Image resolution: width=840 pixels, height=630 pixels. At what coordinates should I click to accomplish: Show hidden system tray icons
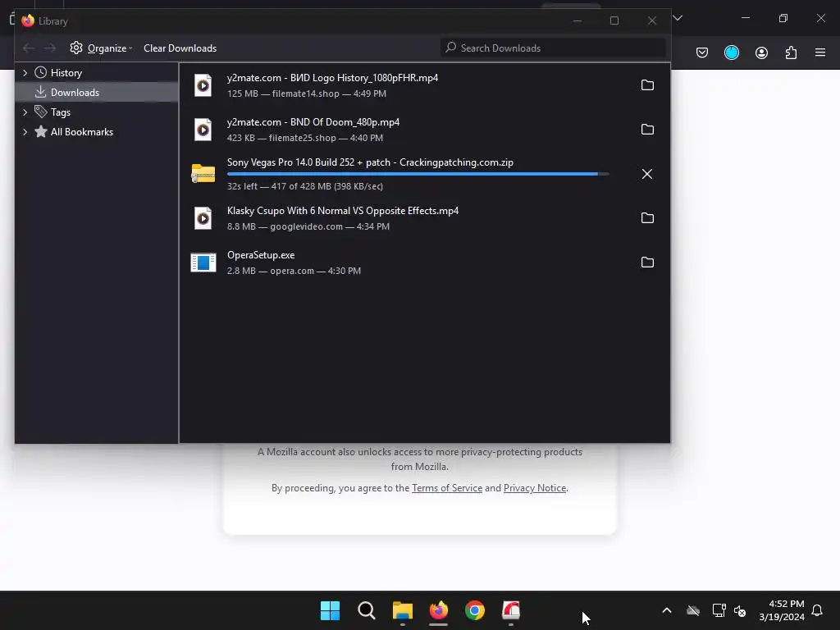pyautogui.click(x=667, y=610)
